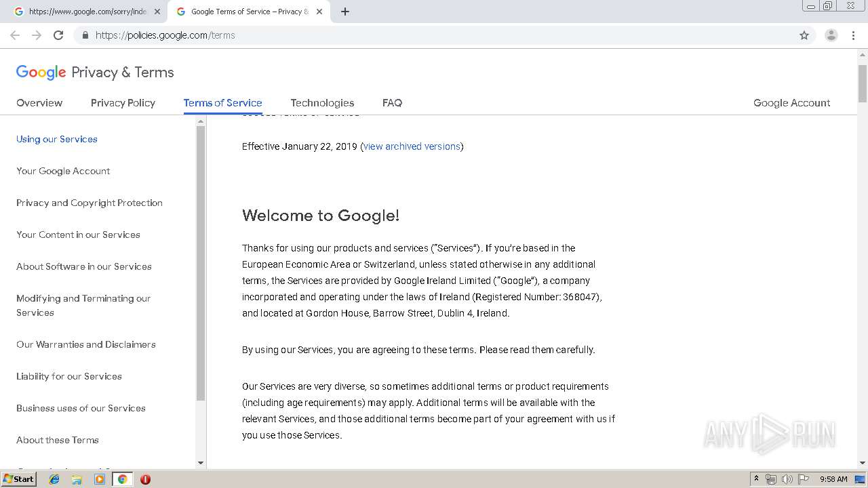Reload the page with the refresh icon
Image resolution: width=868 pixels, height=488 pixels.
point(58,35)
